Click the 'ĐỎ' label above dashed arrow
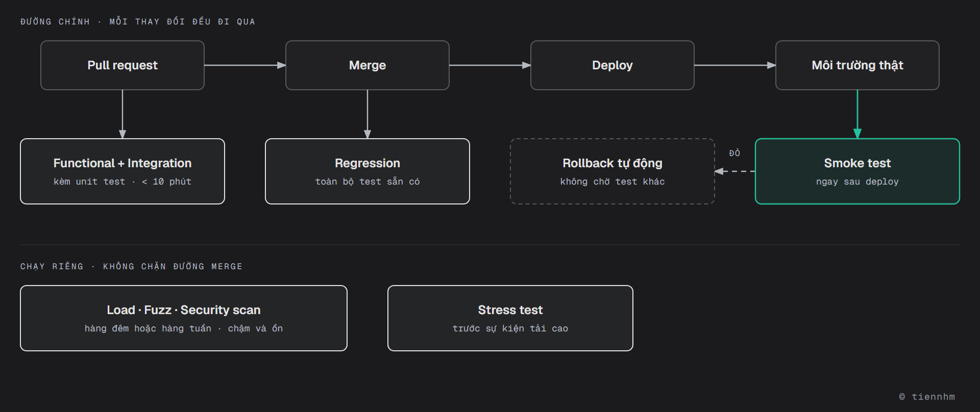980x412 pixels. [x=734, y=153]
